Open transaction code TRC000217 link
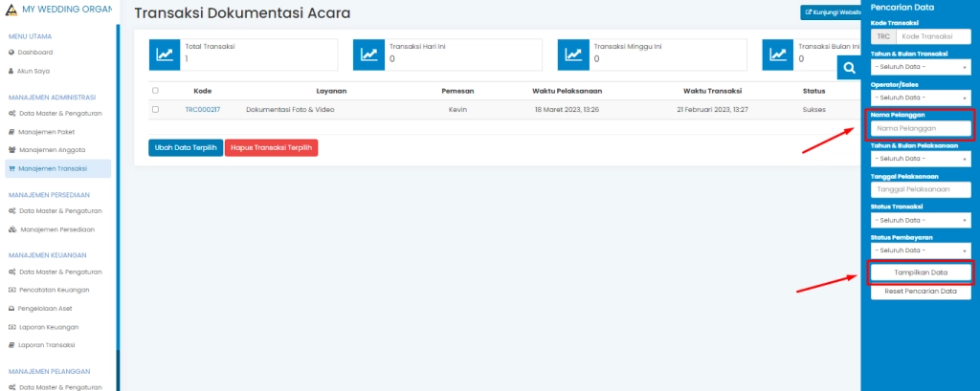 click(x=202, y=110)
